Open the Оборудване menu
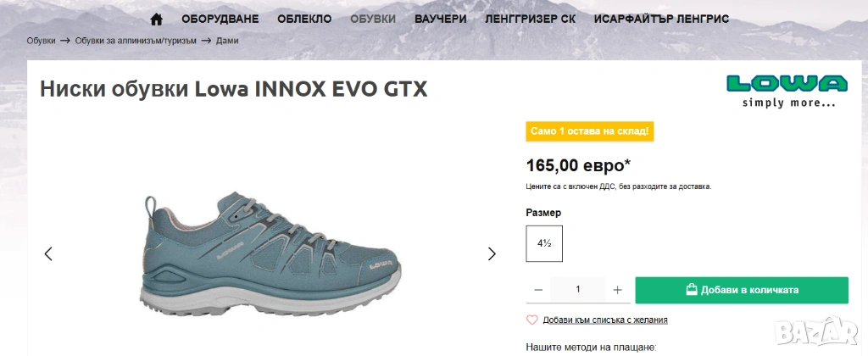The height and width of the screenshot is (356, 868). (220, 19)
